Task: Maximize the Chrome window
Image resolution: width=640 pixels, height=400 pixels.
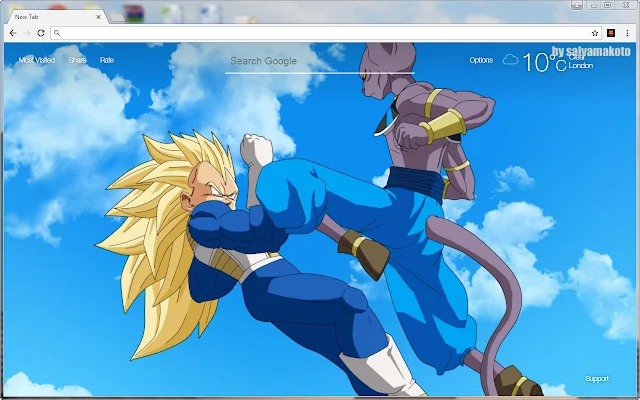Action: pos(607,5)
